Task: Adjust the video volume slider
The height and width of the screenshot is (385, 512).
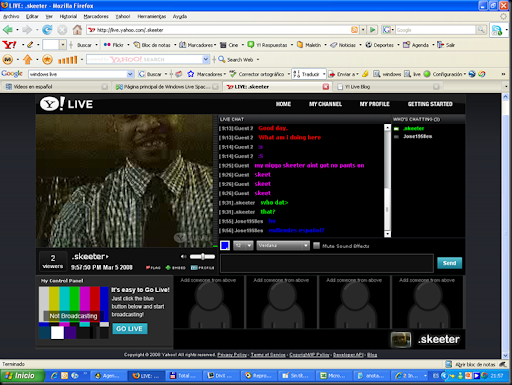Action: click(x=202, y=256)
